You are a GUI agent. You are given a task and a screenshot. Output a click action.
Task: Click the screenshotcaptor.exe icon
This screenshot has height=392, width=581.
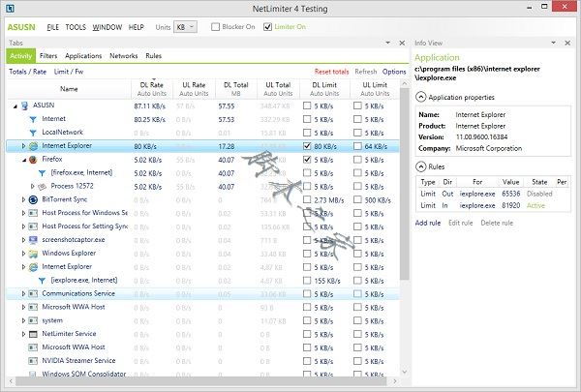[33, 239]
